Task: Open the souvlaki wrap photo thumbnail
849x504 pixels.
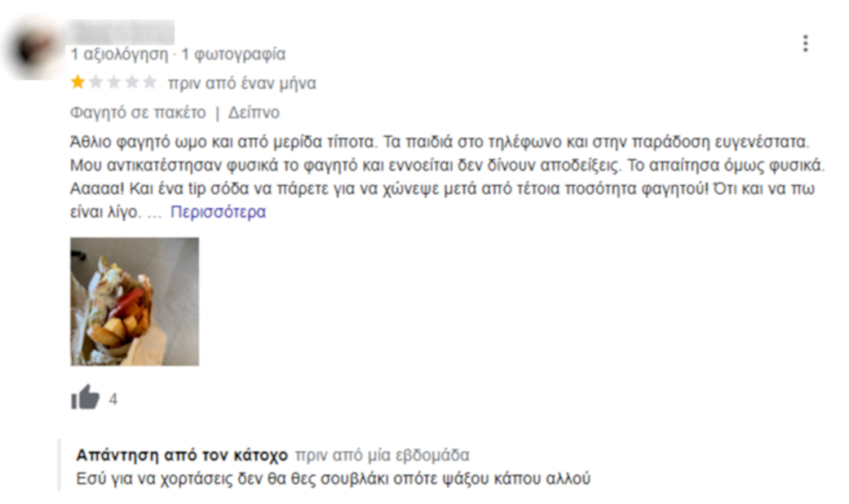Action: 135,301
